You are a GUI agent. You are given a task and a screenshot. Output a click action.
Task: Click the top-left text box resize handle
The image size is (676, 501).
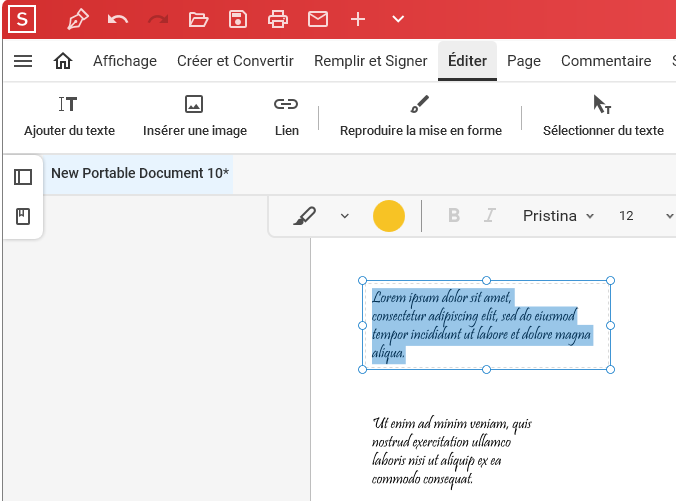coord(363,281)
